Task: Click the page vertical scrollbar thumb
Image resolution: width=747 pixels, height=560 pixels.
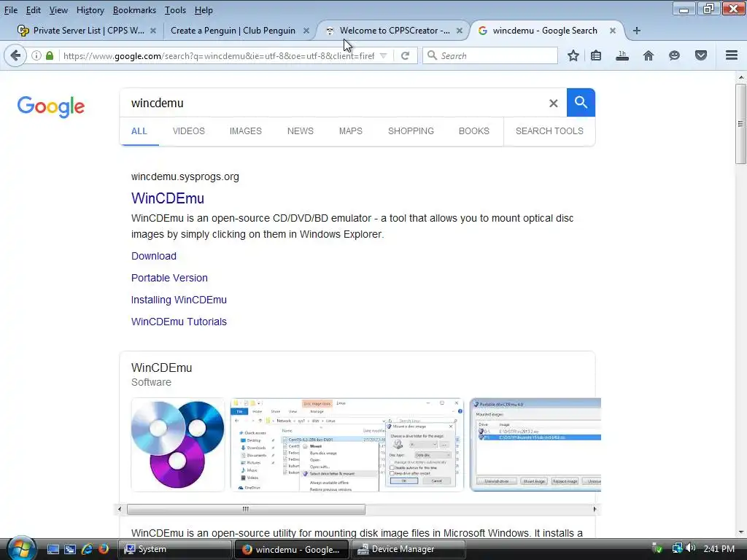Action: coord(741,124)
